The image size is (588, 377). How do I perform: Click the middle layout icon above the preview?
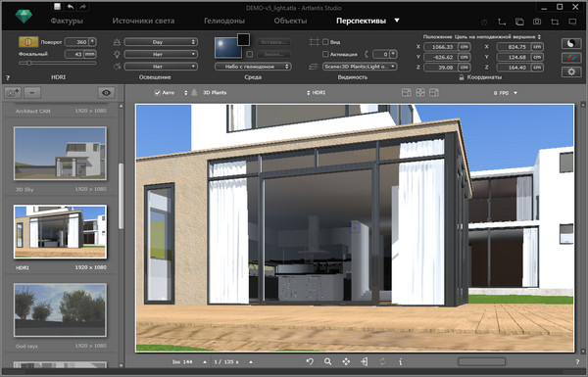coord(420,93)
